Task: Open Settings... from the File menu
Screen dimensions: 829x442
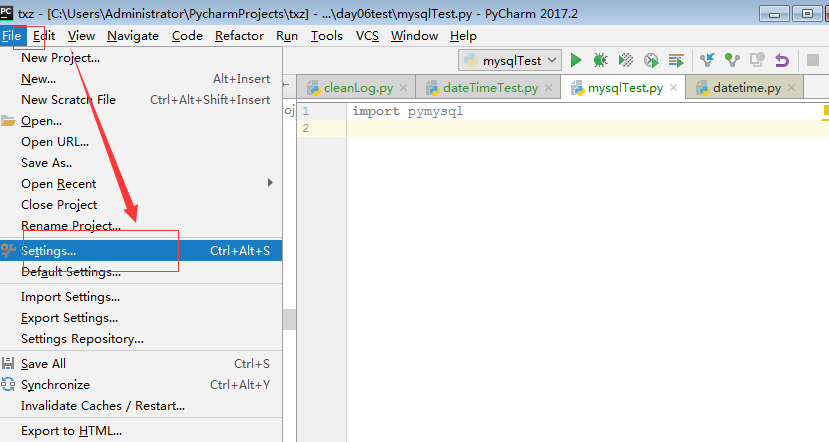Action: click(x=141, y=251)
